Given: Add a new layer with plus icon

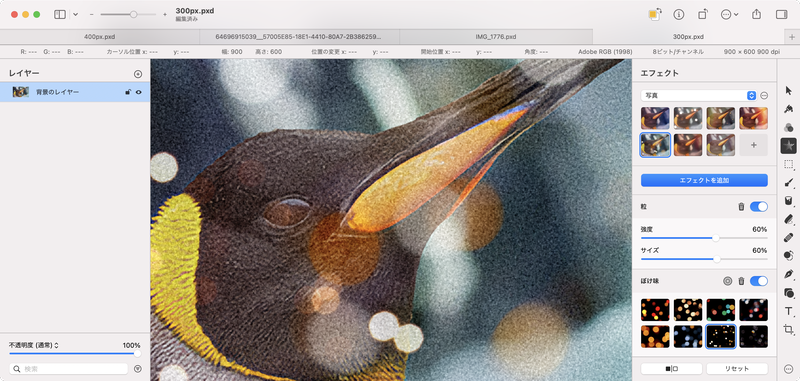Looking at the screenshot, I should click(138, 74).
